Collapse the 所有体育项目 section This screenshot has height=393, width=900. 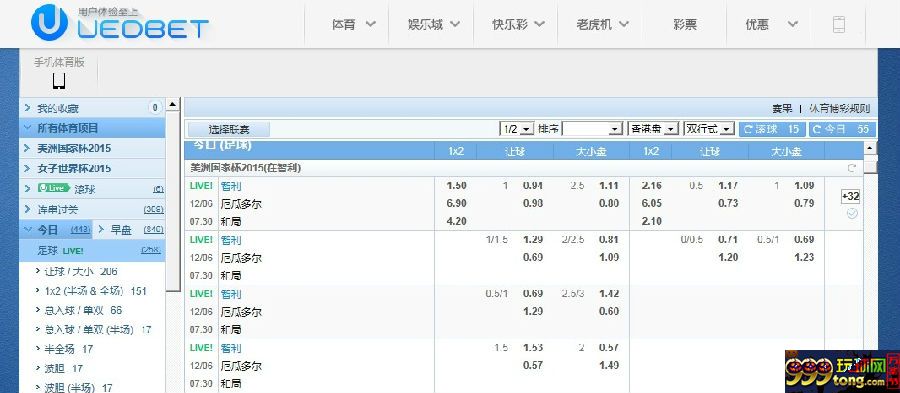[x=92, y=128]
